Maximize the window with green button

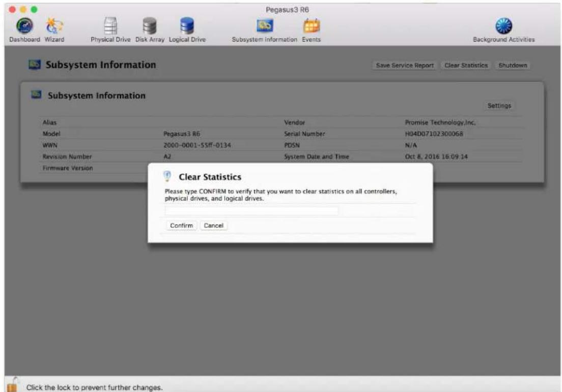coord(34,9)
